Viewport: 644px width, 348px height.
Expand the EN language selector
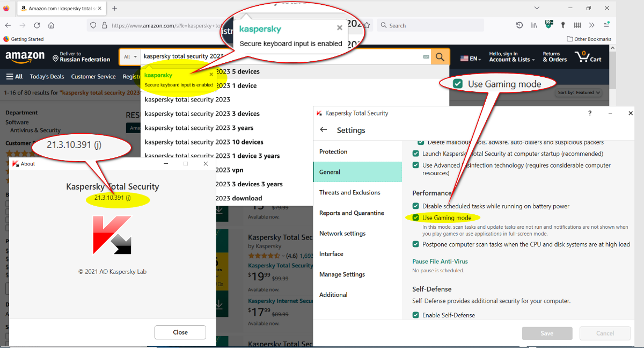coord(471,59)
